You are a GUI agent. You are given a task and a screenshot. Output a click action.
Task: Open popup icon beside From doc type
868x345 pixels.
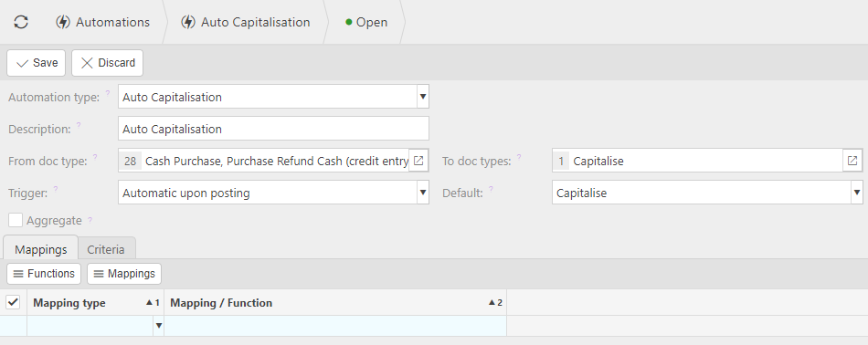click(419, 161)
